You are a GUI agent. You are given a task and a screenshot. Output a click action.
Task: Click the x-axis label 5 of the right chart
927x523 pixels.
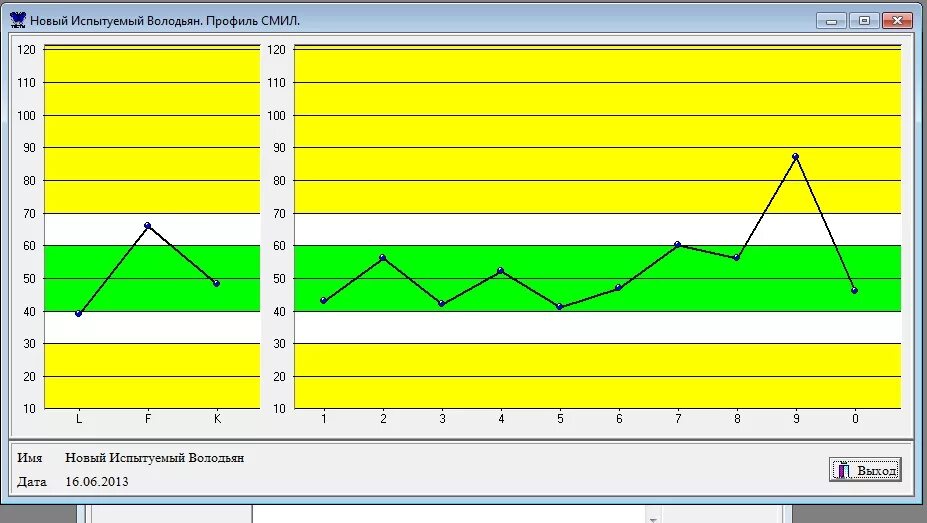[x=560, y=419]
